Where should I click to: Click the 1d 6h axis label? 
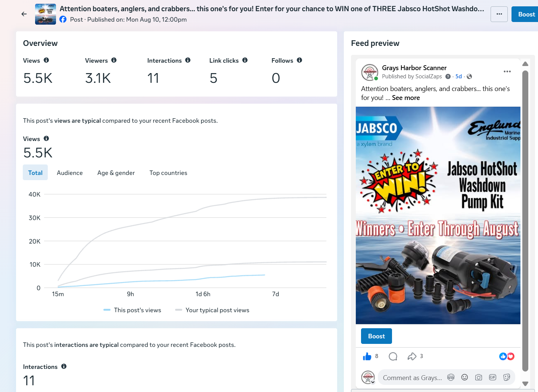pyautogui.click(x=203, y=294)
